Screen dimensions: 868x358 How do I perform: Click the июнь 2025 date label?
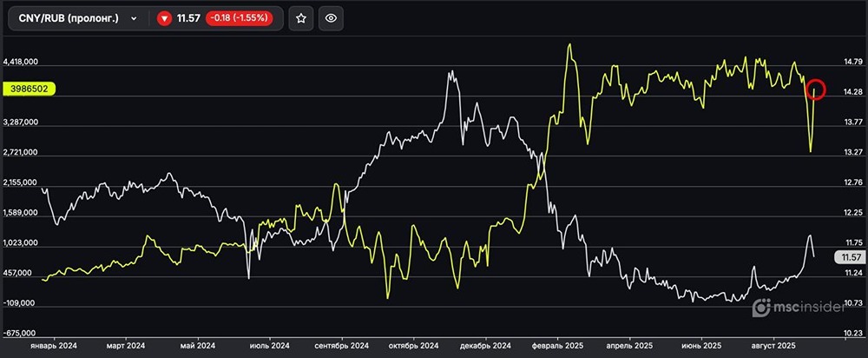[701, 346]
